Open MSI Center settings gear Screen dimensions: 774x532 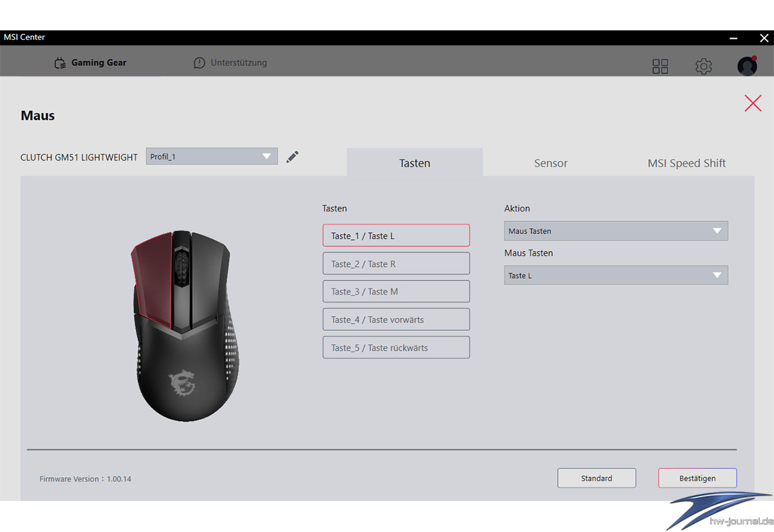tap(703, 66)
